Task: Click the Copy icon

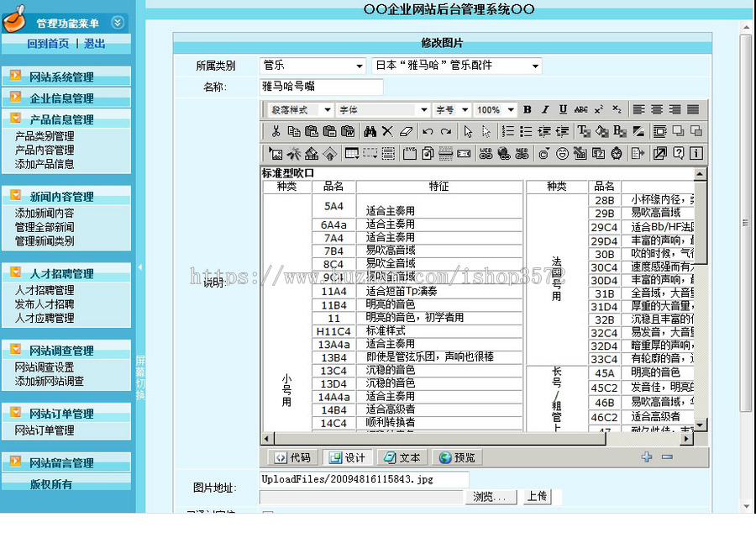Action: tap(294, 131)
